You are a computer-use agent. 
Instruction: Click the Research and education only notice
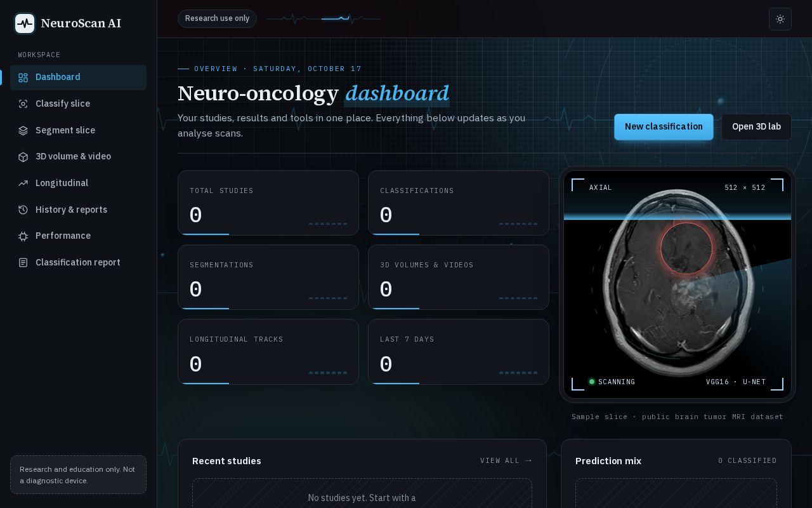click(78, 475)
